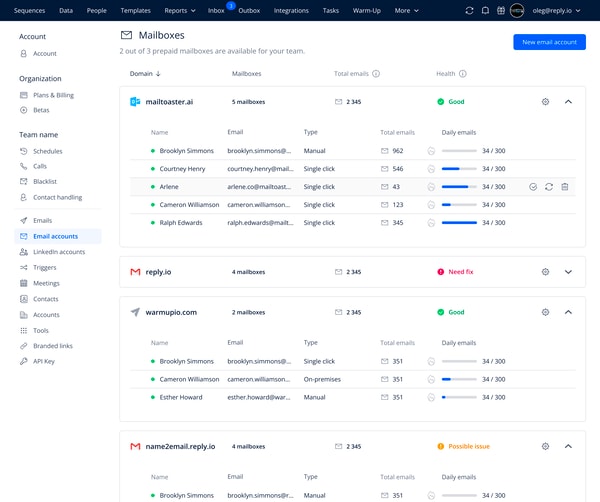
Task: Click the Gmail icon beside name2email.reply.io
Action: pos(135,446)
